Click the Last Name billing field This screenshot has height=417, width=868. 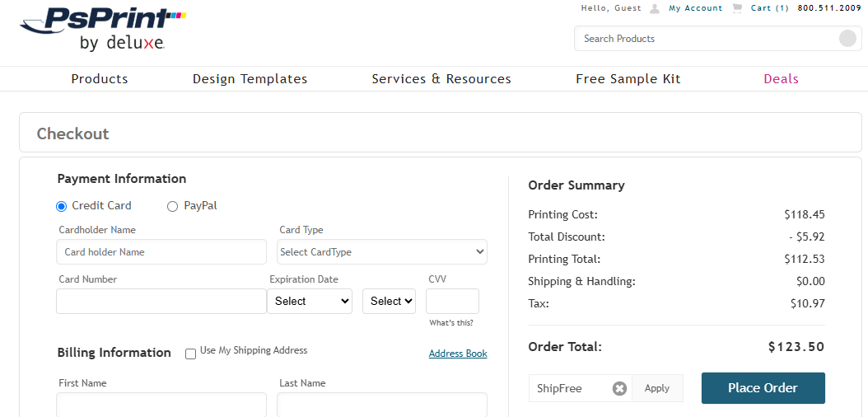(x=382, y=405)
